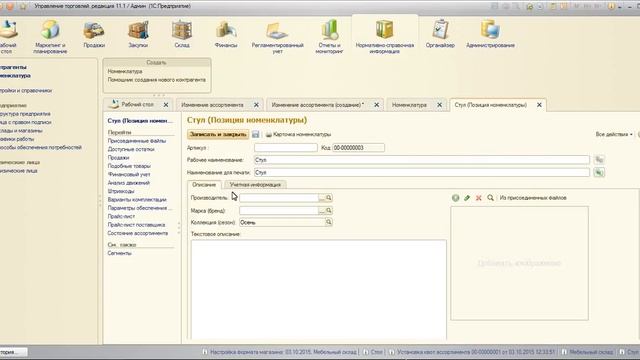The image size is (640, 360).
Task: Click the Добавить изображение placeholder area
Action: click(x=519, y=263)
